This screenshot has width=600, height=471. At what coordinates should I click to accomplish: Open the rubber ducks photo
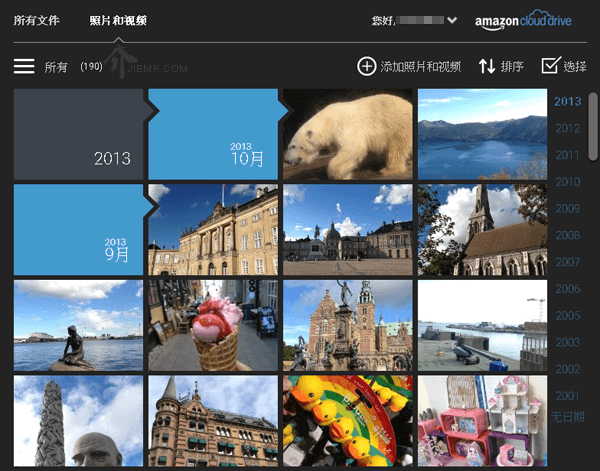[x=348, y=421]
